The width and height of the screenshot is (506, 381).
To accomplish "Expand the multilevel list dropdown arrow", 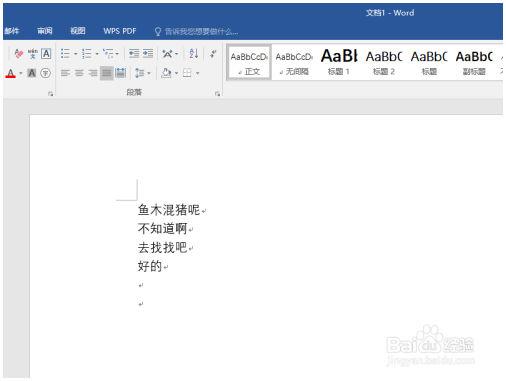I will (117, 53).
